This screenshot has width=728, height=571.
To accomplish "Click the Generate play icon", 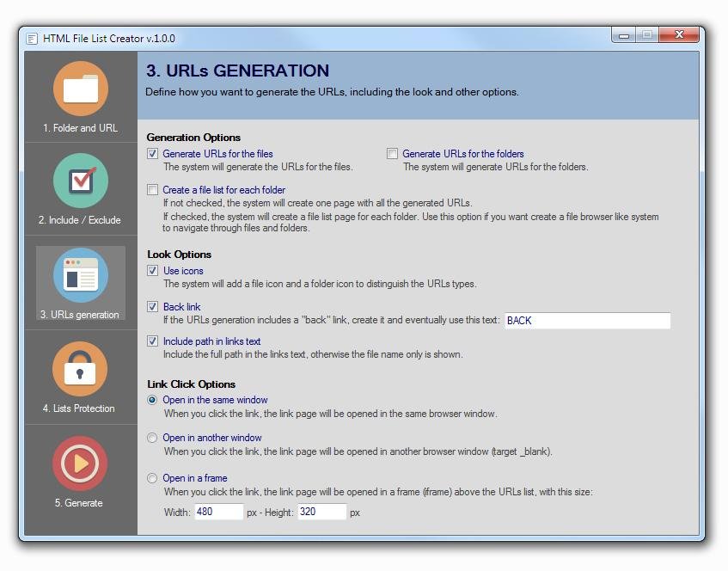I will coord(80,464).
